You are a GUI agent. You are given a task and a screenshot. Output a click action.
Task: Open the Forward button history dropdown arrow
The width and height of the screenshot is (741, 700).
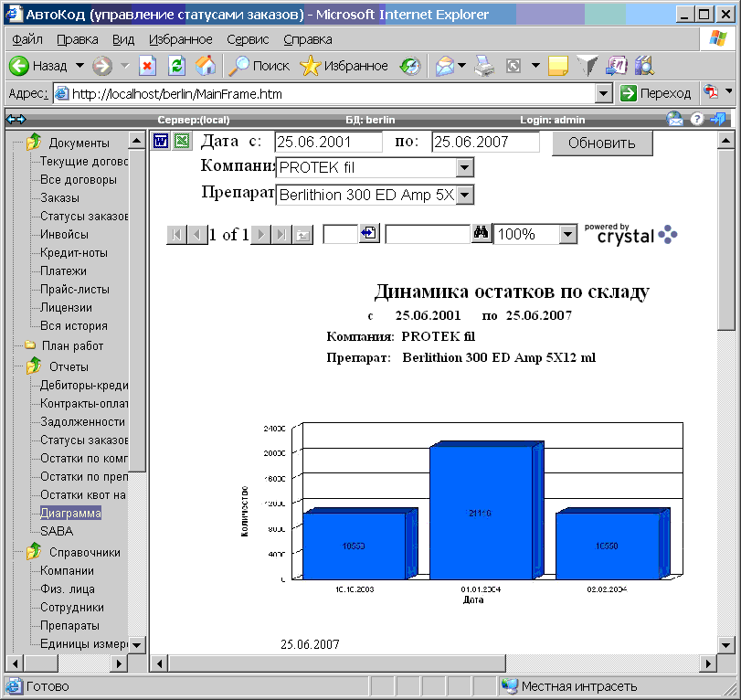(x=125, y=66)
